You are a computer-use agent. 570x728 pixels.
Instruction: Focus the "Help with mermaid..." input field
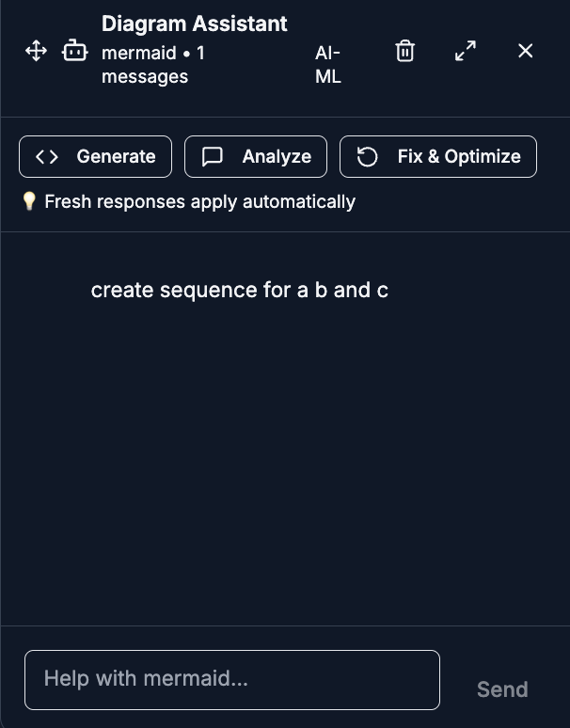(231, 679)
